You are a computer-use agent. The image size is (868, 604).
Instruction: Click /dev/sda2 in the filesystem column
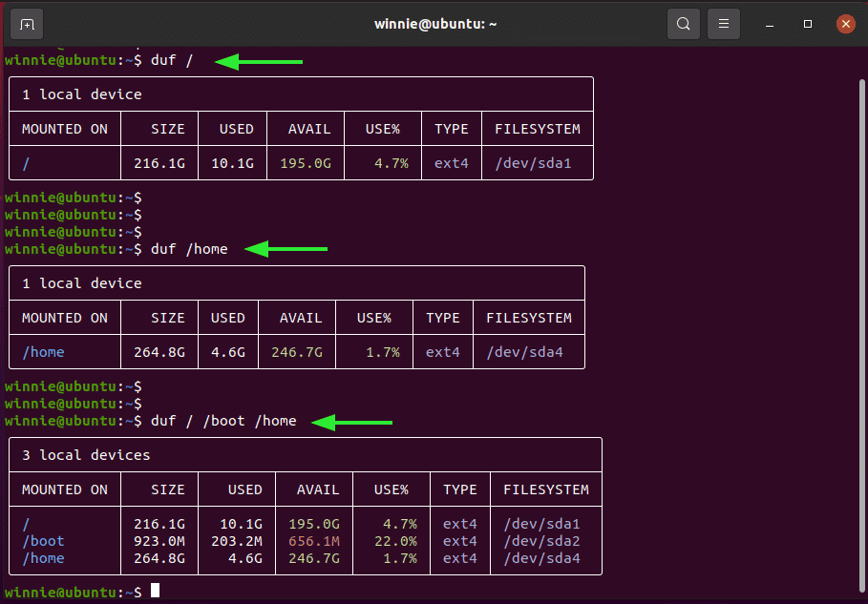[542, 541]
